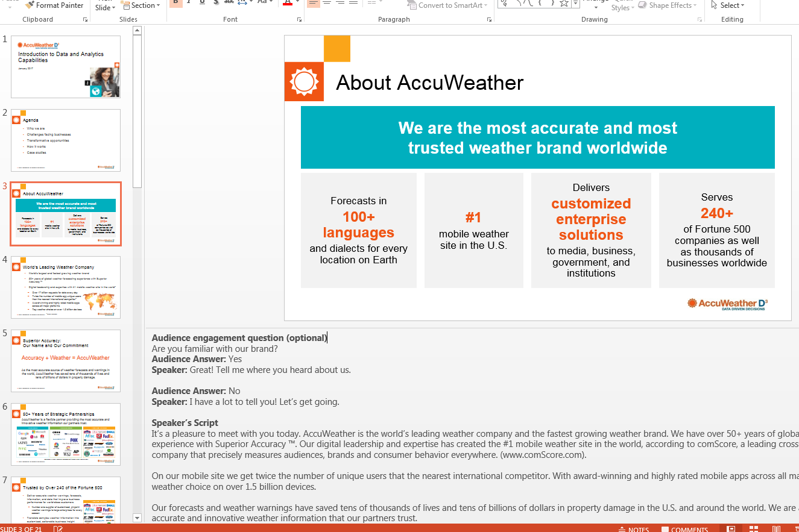Select slide 7 Trusted by Fortune 500 thumbnail
Screen dimensions: 799x532
[x=66, y=499]
